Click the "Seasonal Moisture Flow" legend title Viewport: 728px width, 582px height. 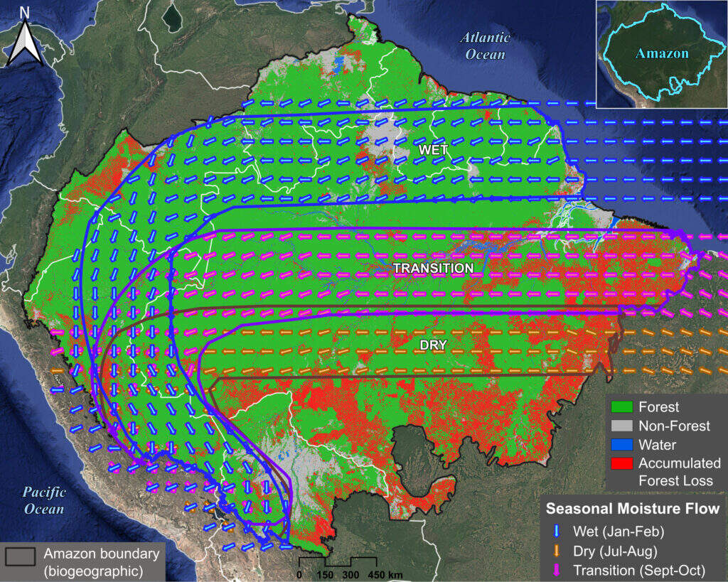[632, 509]
